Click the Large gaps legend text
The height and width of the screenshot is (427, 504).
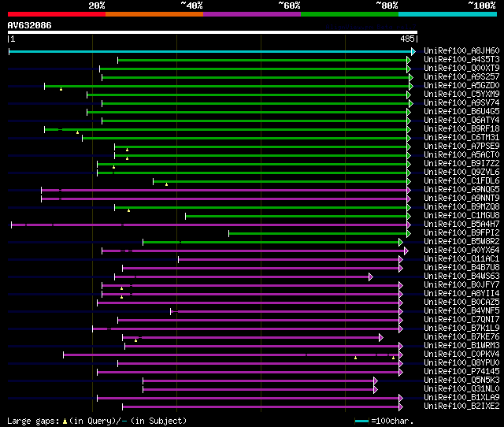click(33, 421)
